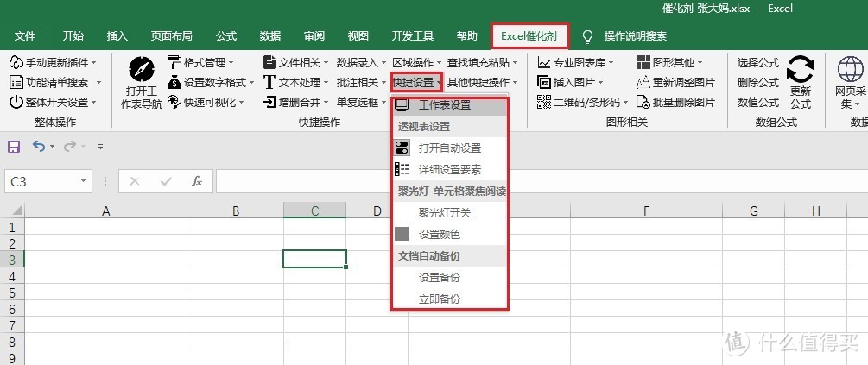Switch to the 帮助 ribbon tab
Viewport: 868px width, 365px height.
(467, 36)
